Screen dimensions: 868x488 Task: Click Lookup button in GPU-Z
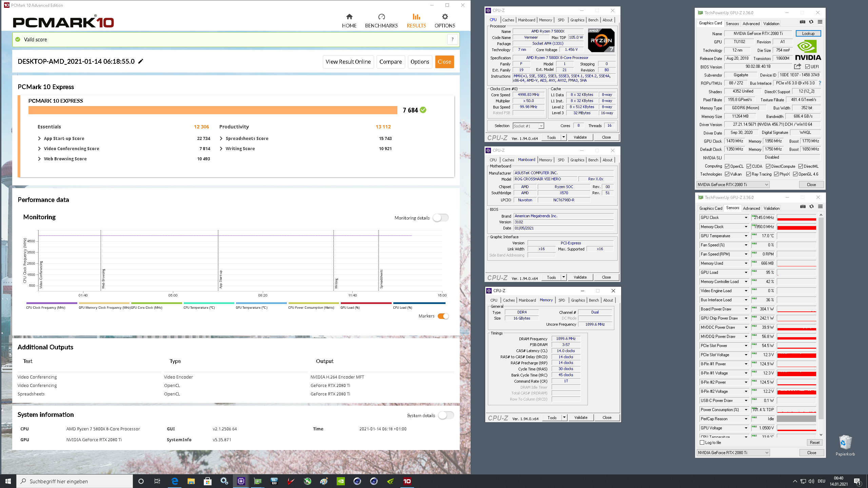click(808, 34)
